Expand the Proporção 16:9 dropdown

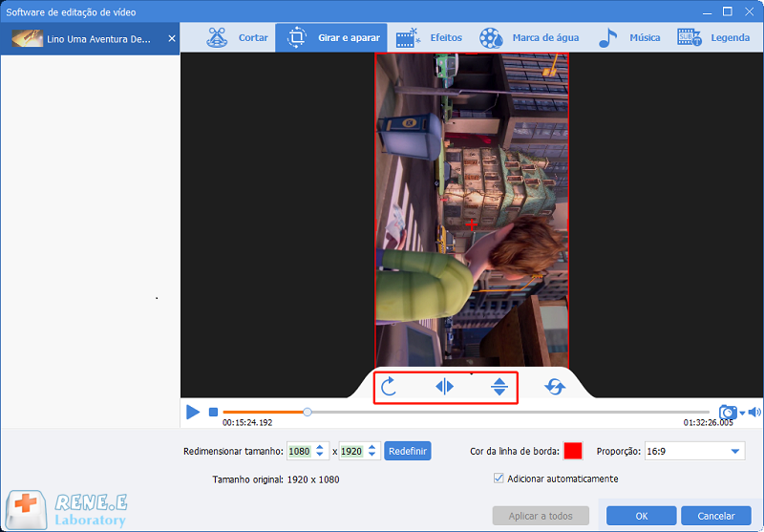pyautogui.click(x=695, y=451)
